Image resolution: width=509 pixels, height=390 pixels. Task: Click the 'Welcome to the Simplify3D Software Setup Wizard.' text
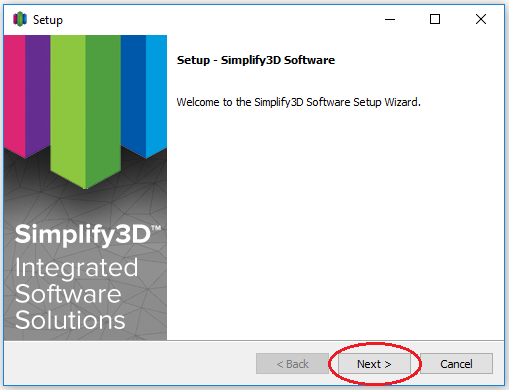[299, 102]
